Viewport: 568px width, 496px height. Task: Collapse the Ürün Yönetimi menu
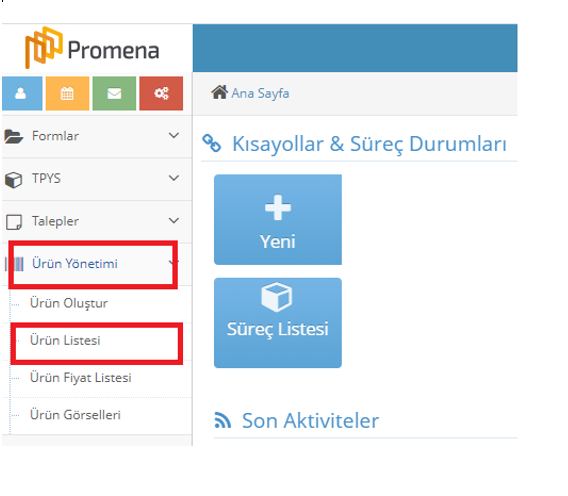click(x=173, y=263)
